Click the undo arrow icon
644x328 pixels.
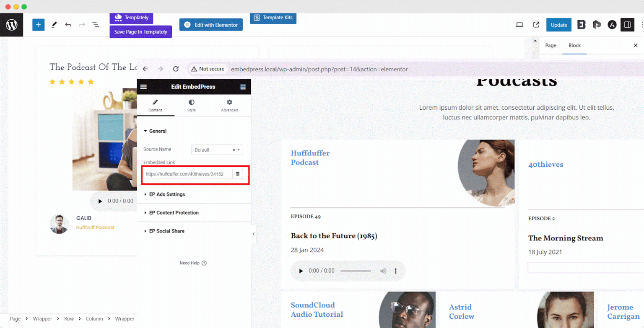[68, 25]
